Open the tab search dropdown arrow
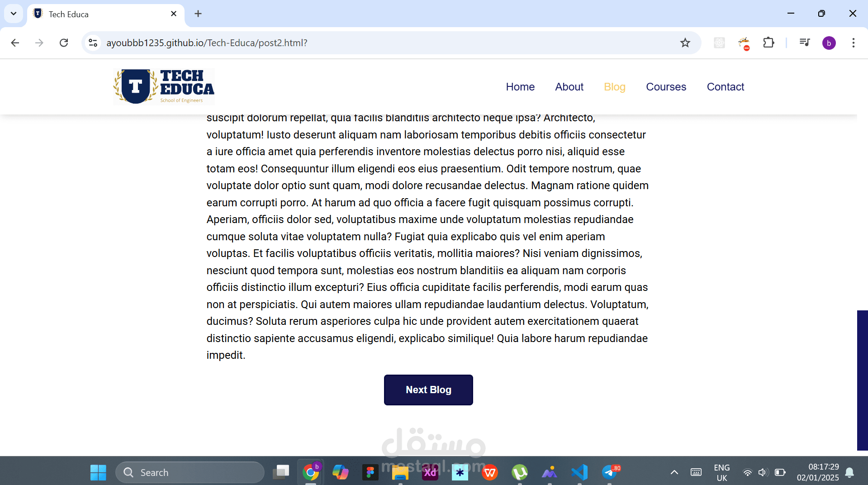The width and height of the screenshot is (868, 485). tap(14, 14)
